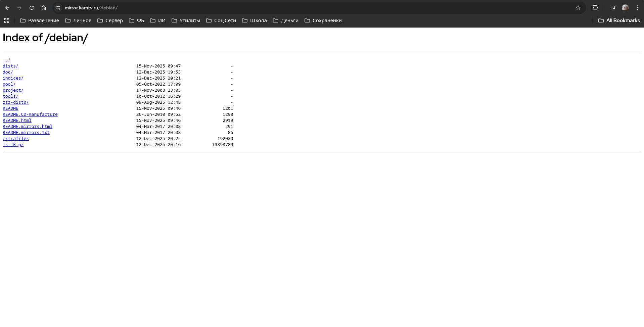Open the Сохранёнки bookmark folder
The width and height of the screenshot is (644, 327).
[323, 20]
